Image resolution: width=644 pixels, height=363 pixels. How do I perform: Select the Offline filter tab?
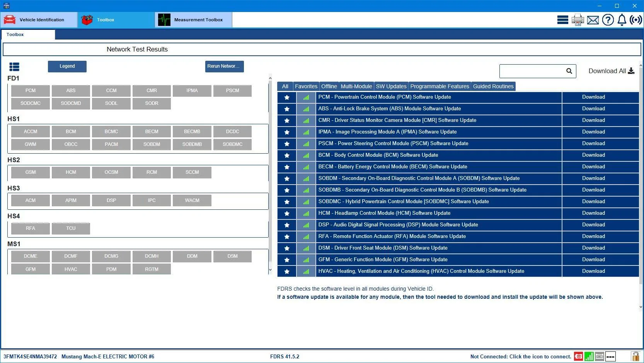[329, 86]
